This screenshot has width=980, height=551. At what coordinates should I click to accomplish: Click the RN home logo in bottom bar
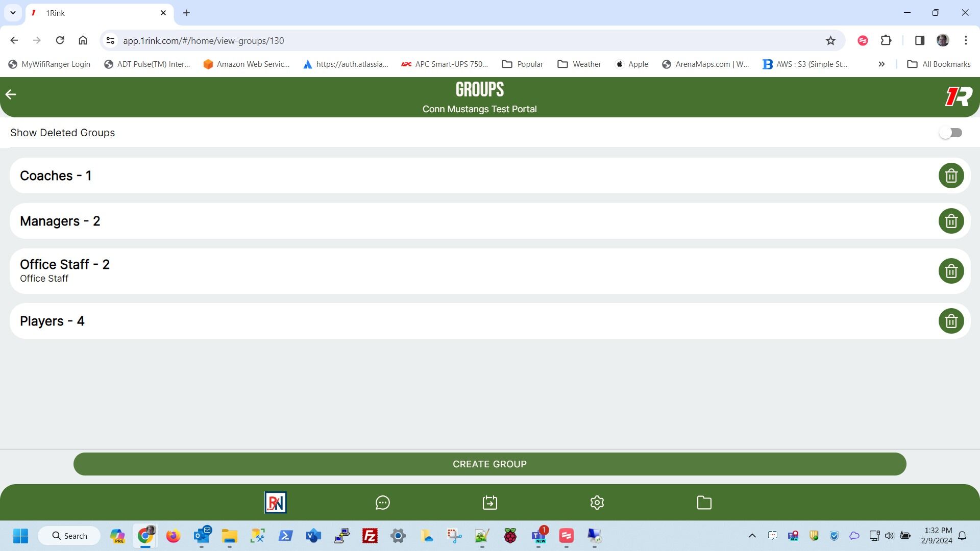(x=276, y=503)
